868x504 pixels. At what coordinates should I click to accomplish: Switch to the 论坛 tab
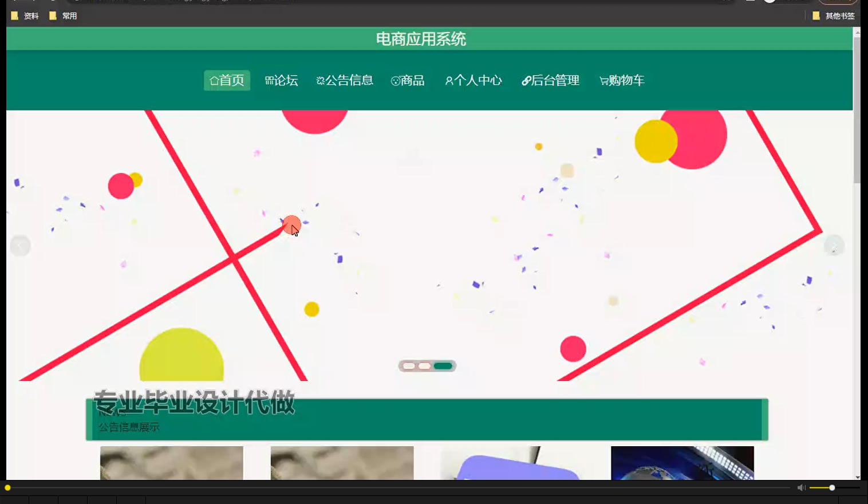(282, 80)
